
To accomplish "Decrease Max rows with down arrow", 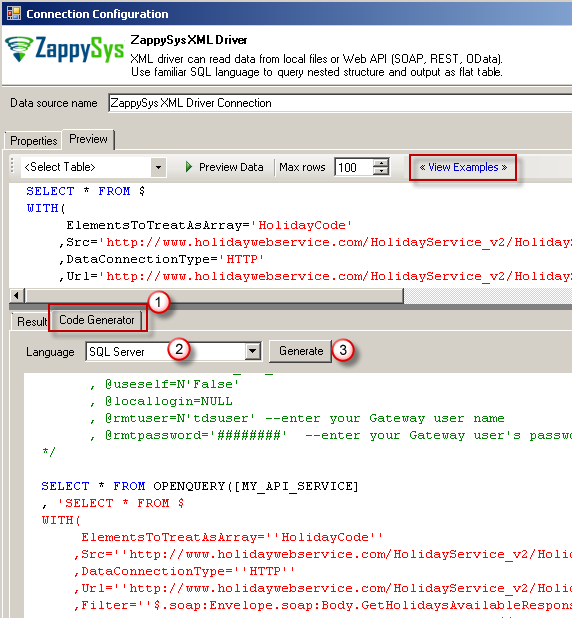I will tap(380, 171).
